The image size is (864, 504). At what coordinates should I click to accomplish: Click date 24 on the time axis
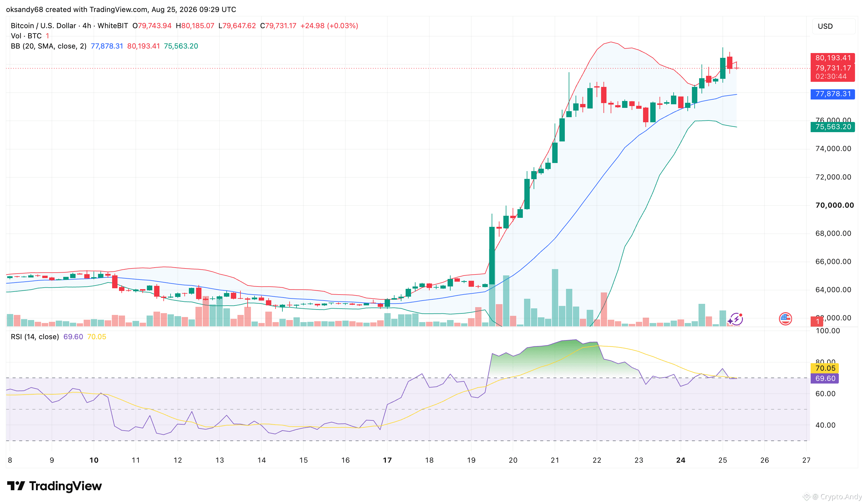(x=681, y=460)
